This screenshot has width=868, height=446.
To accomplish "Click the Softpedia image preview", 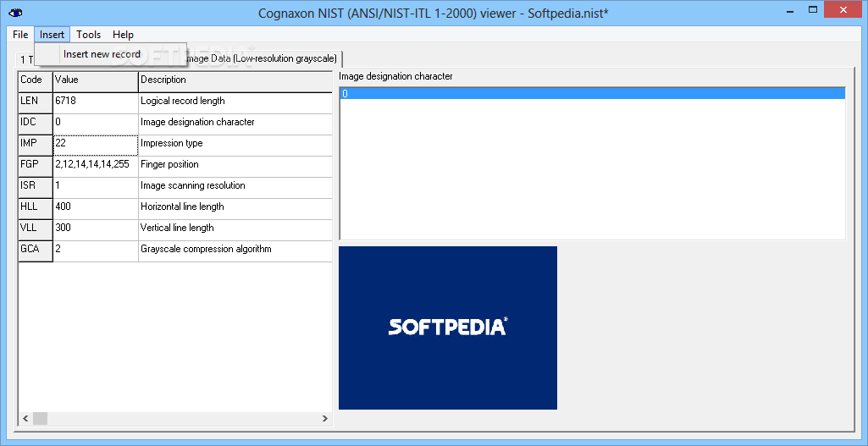I will [448, 328].
